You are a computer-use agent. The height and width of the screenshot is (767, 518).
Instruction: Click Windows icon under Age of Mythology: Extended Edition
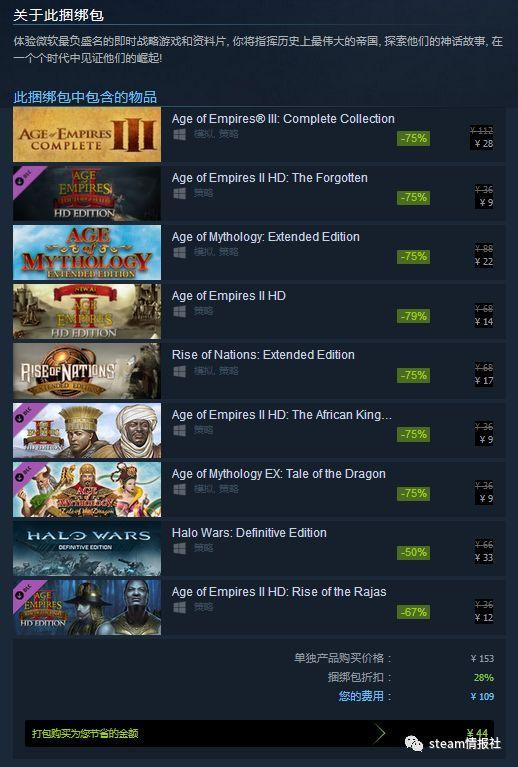point(180,252)
